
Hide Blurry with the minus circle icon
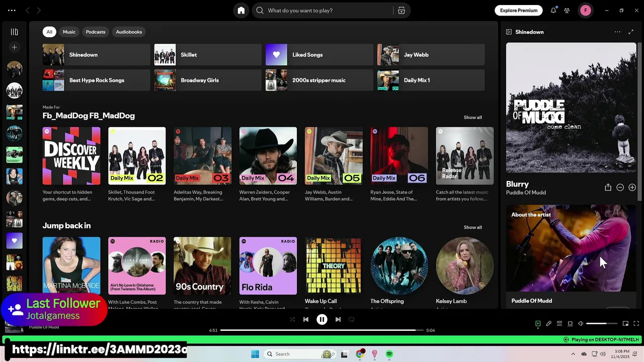(620, 188)
